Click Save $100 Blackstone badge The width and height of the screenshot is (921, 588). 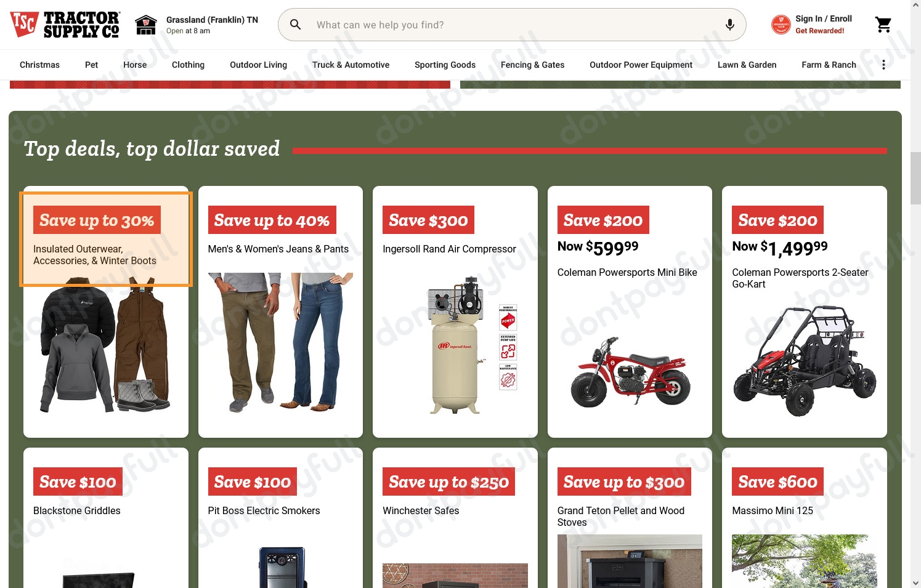click(x=78, y=481)
